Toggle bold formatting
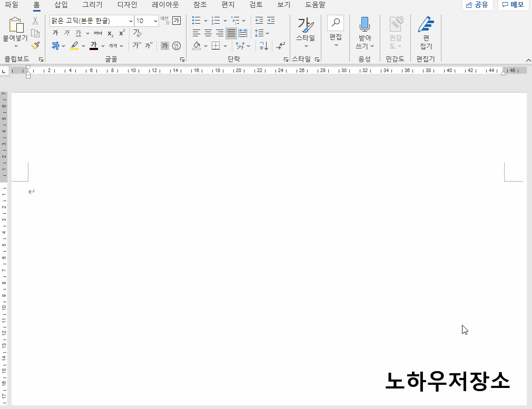The image size is (532, 409). tap(56, 33)
